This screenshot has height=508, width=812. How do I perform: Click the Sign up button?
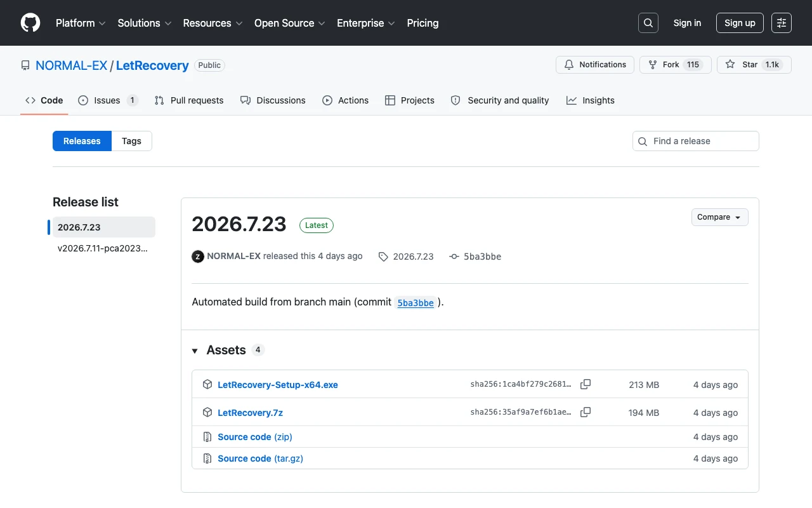click(740, 23)
